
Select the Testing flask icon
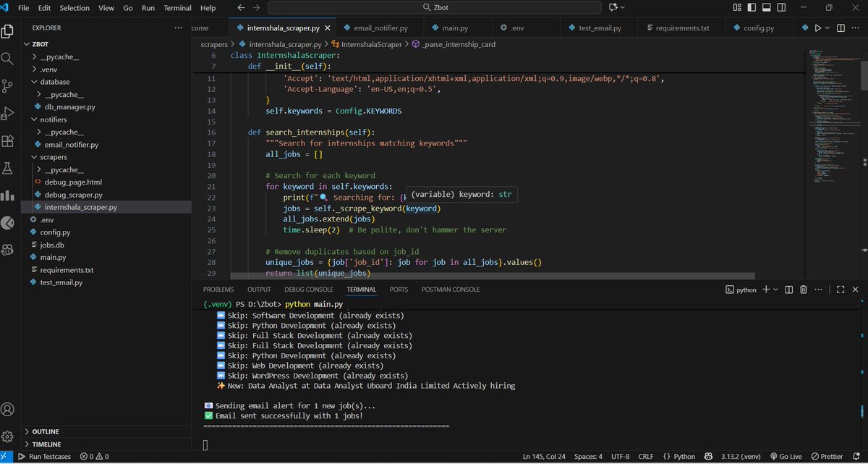tap(8, 167)
